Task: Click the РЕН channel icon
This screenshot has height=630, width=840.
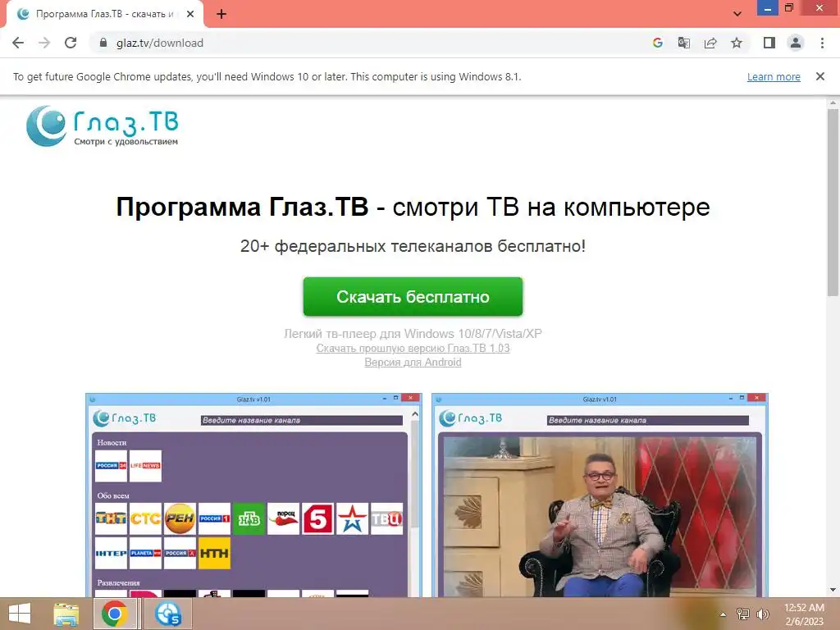Action: click(180, 518)
